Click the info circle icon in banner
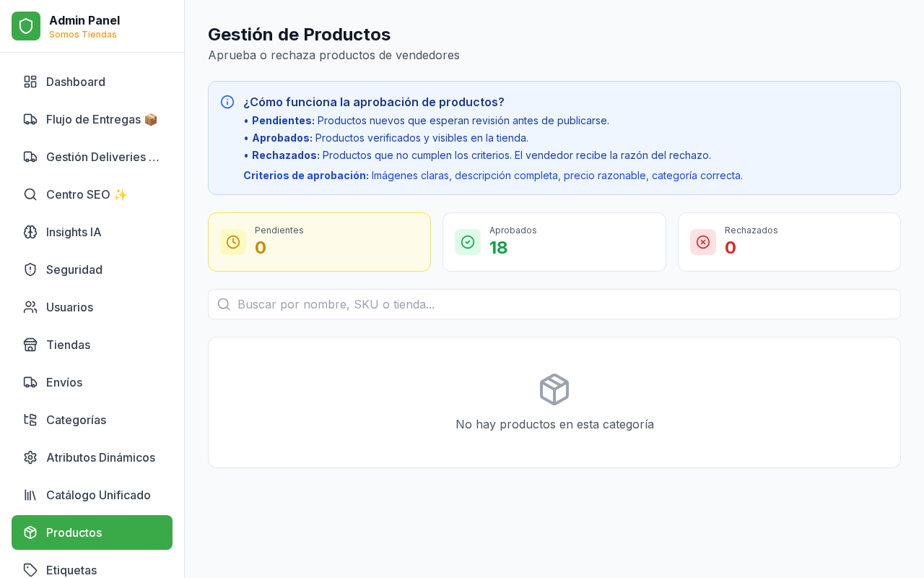 [x=227, y=102]
